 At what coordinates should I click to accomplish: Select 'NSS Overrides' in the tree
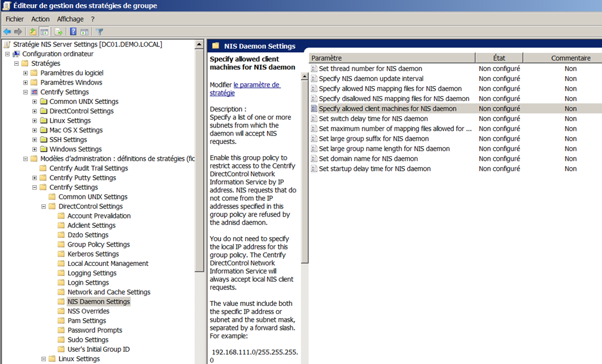coord(88,311)
